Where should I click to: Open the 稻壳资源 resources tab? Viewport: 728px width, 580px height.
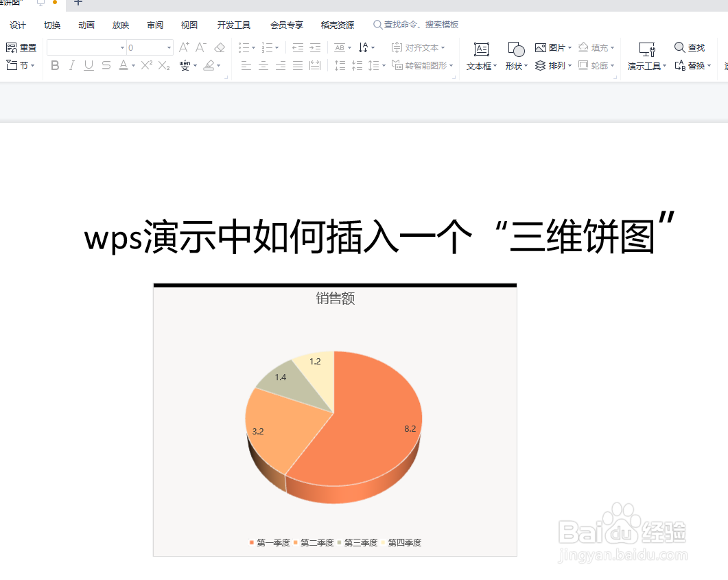coord(338,25)
